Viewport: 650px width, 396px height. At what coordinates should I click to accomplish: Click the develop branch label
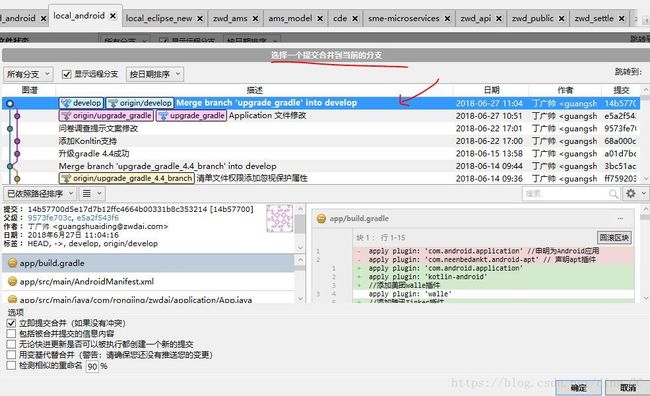(x=81, y=103)
